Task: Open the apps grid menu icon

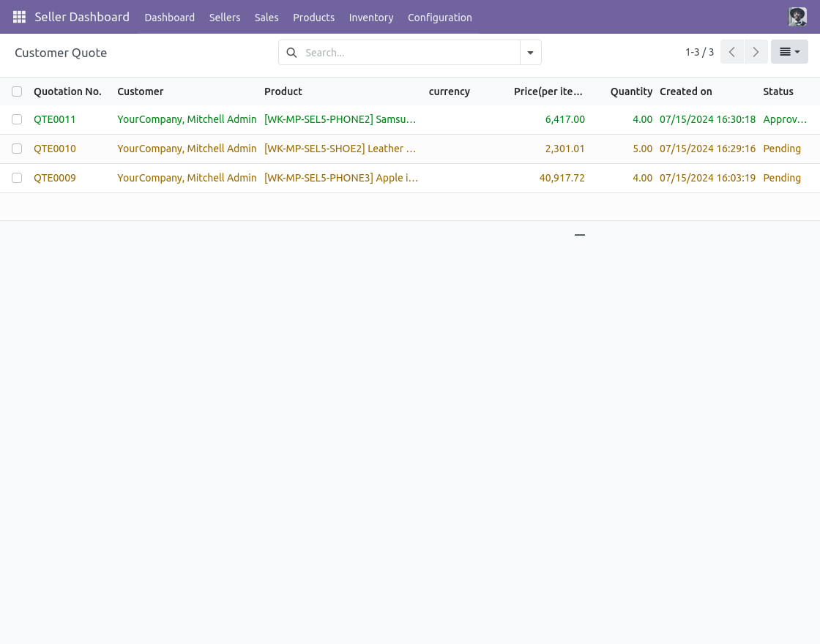Action: [x=19, y=17]
